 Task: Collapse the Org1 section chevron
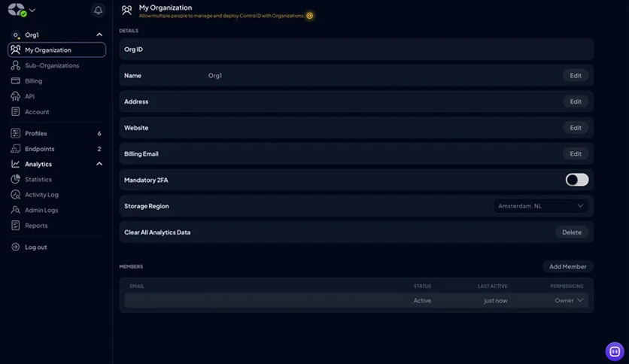tap(99, 35)
